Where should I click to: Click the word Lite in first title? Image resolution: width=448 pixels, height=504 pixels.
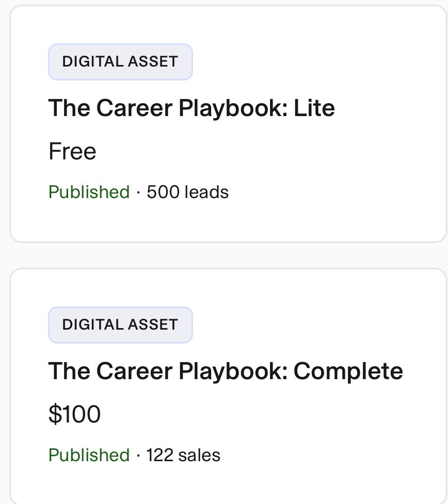[x=314, y=108]
